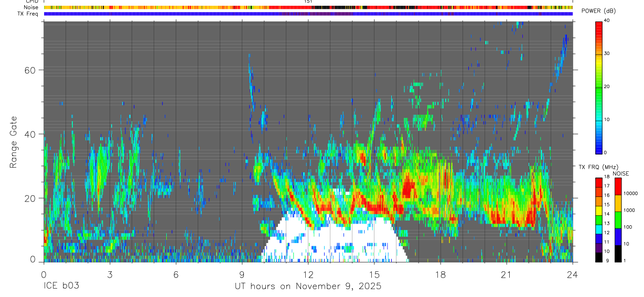
Task: Click the Noise color strip above the plot
Action: tap(308, 7)
